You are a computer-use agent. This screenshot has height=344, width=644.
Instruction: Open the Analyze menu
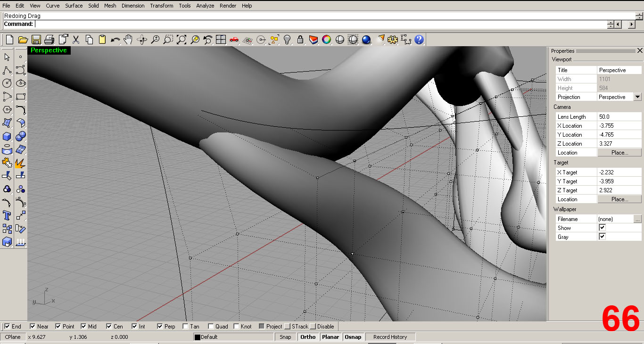(205, 6)
